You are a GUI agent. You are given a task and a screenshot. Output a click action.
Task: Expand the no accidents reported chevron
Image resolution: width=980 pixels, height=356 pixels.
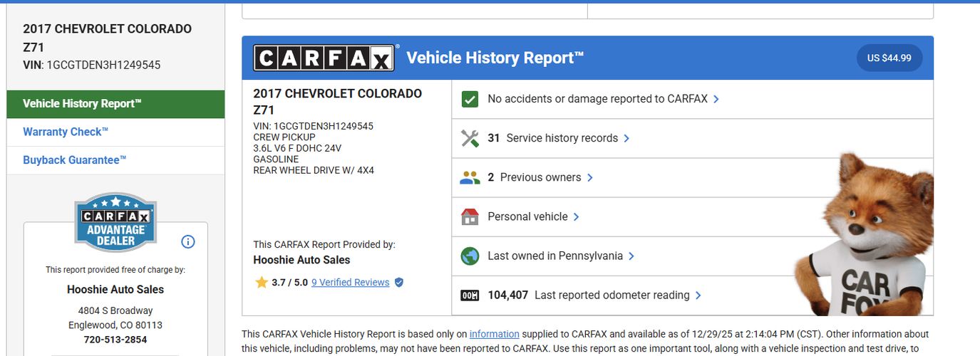pyautogui.click(x=716, y=100)
